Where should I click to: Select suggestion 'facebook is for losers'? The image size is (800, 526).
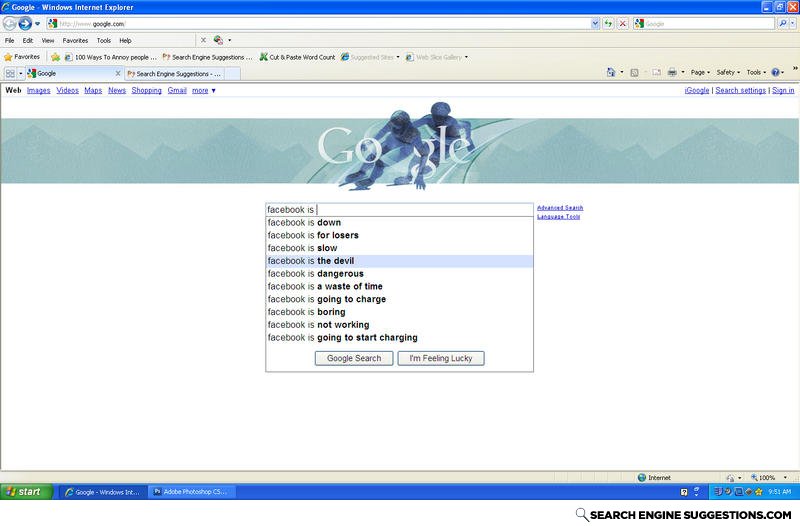[399, 235]
